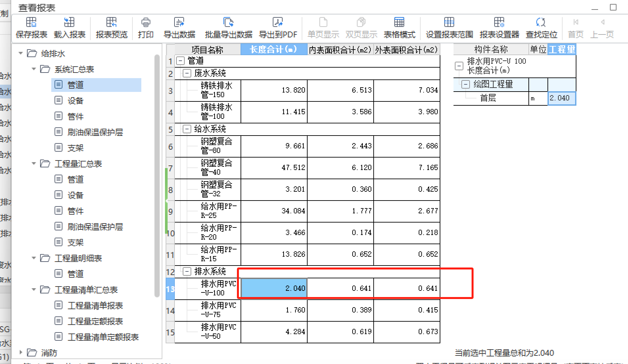Select 设备 report under 工程量汇总表

click(x=75, y=195)
